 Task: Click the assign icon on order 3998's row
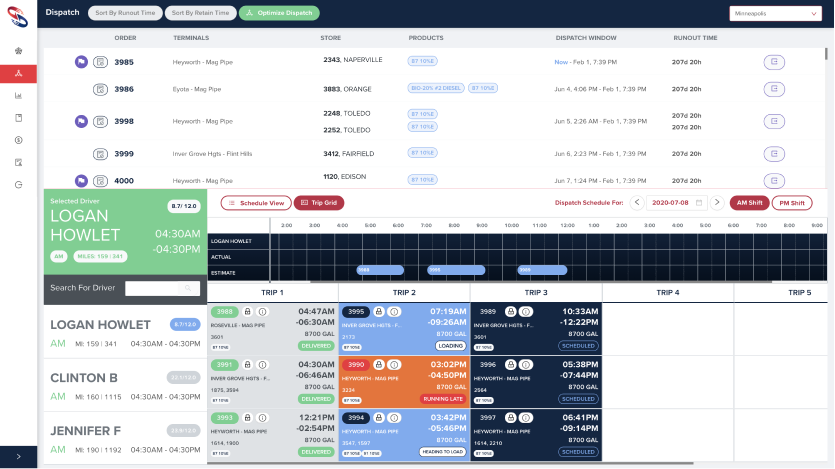(775, 121)
